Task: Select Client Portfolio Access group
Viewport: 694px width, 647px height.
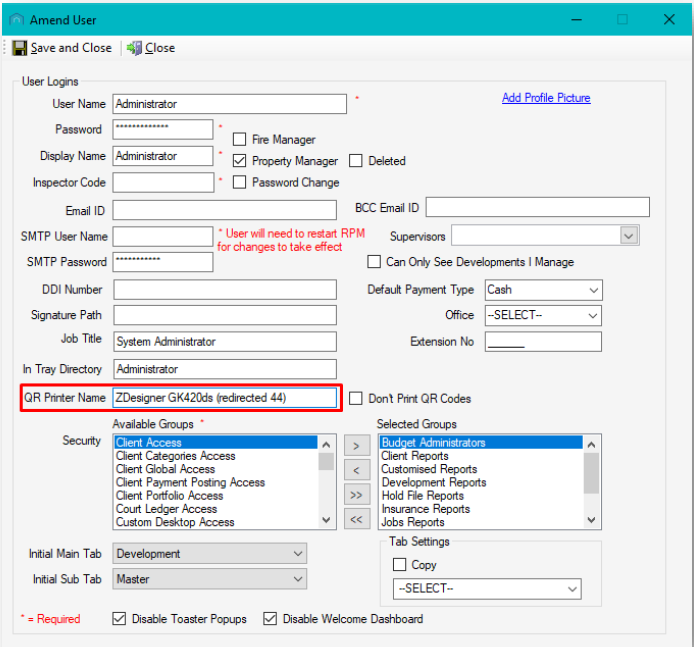Action: (x=216, y=496)
